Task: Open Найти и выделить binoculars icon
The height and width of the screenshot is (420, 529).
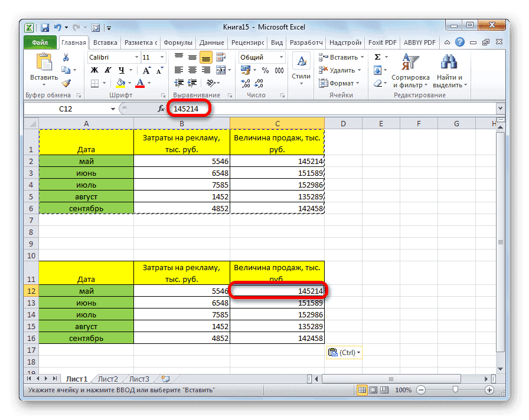Action: (449, 62)
